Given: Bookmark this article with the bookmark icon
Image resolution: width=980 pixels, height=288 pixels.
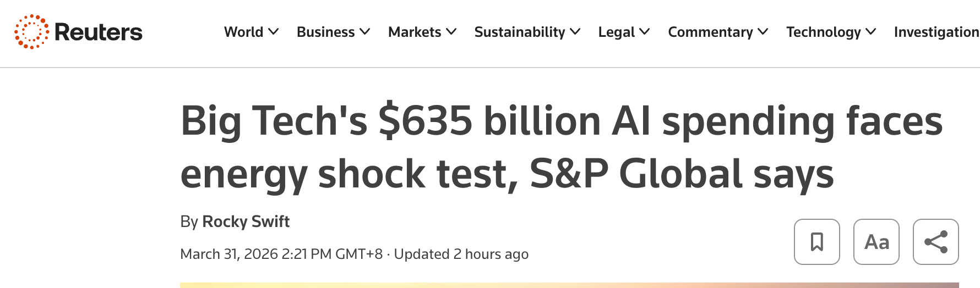Looking at the screenshot, I should [x=816, y=242].
